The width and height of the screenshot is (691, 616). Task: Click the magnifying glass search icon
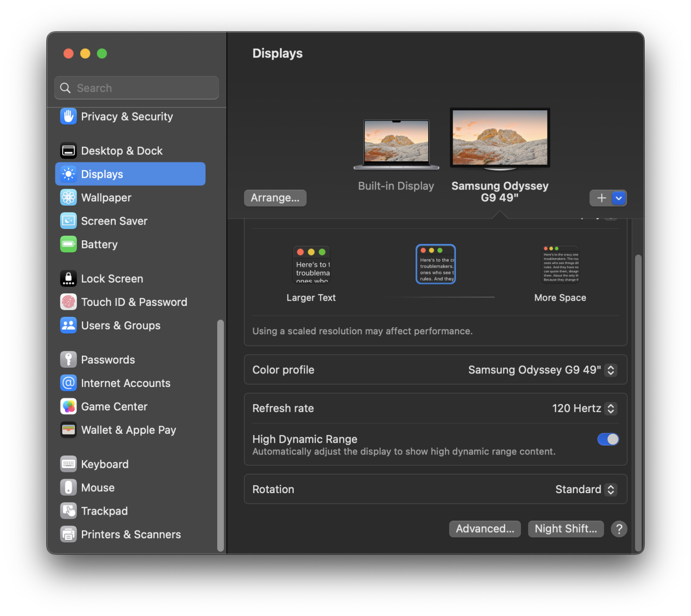point(66,88)
